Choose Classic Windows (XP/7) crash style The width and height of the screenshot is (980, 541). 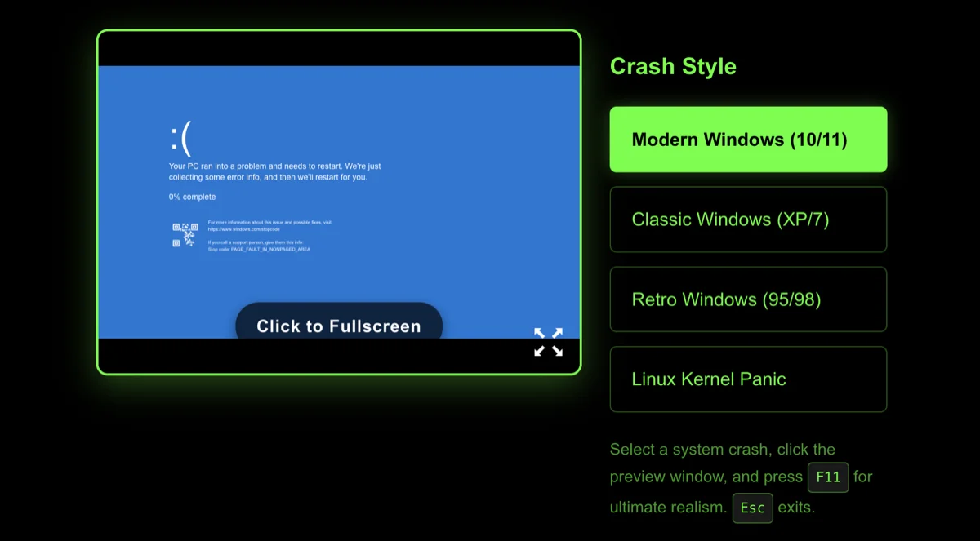coord(748,220)
